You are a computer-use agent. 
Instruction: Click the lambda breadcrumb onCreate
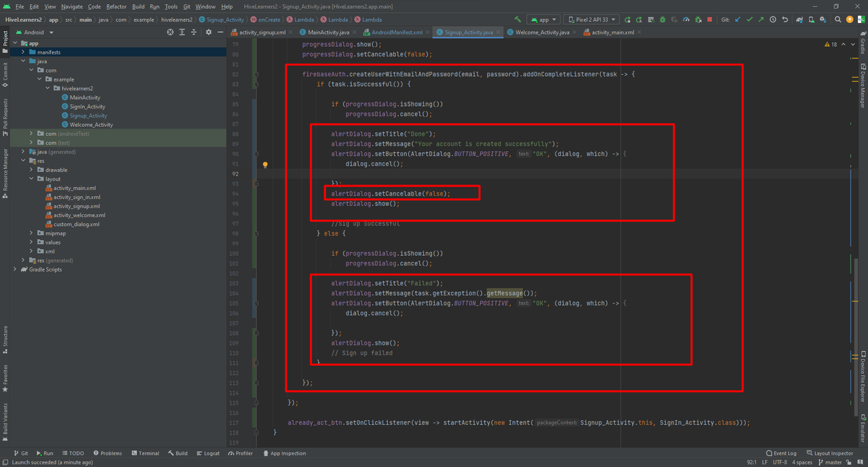click(265, 20)
